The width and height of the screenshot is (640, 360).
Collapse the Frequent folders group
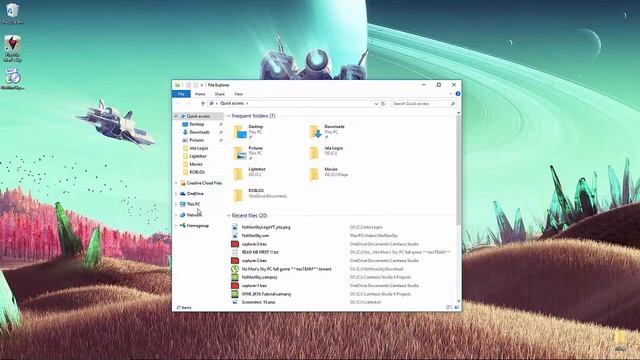[229, 116]
